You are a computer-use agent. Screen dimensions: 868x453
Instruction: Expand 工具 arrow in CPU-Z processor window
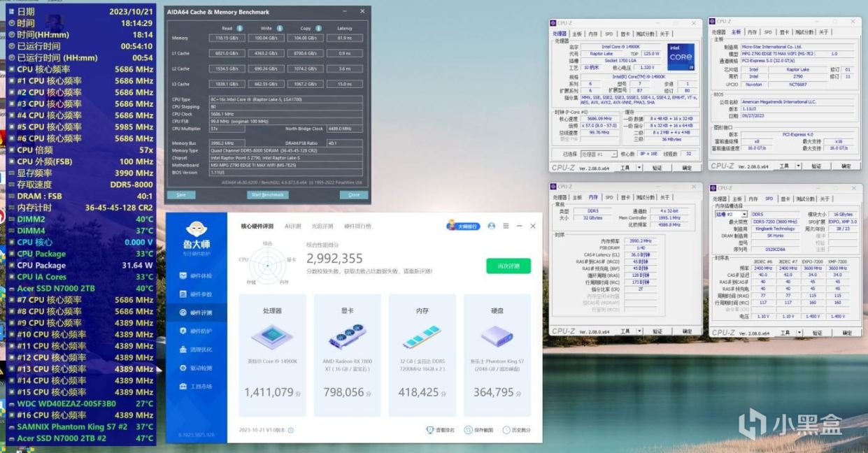tap(639, 168)
